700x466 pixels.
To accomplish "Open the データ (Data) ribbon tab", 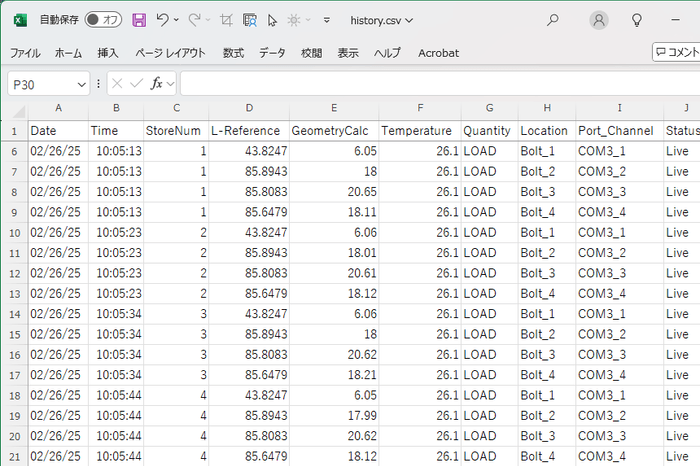I will pyautogui.click(x=272, y=53).
